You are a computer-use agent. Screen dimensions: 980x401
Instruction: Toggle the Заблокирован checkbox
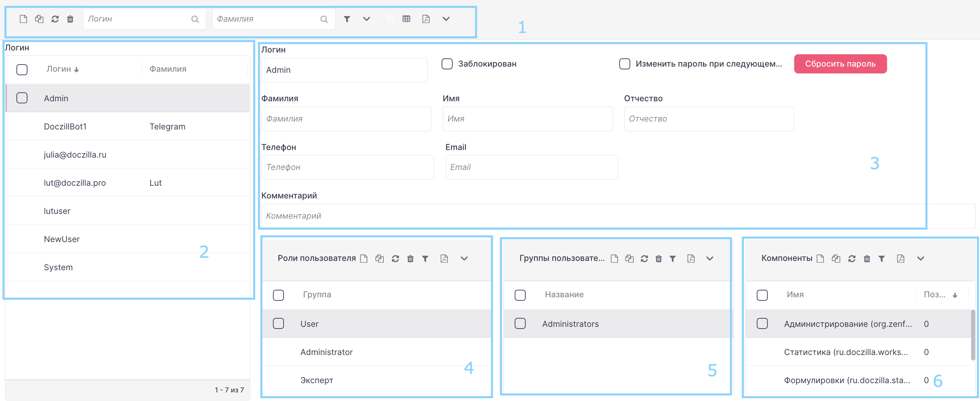447,64
